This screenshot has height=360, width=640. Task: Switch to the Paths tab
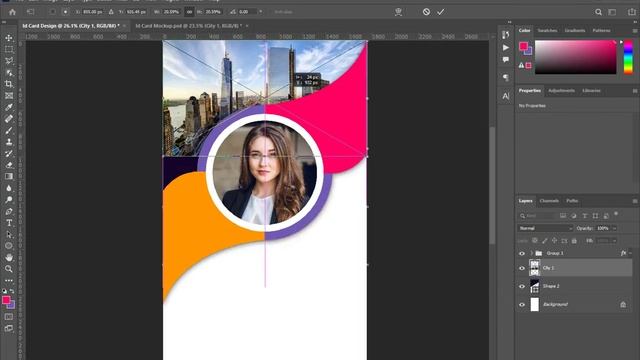pos(572,201)
